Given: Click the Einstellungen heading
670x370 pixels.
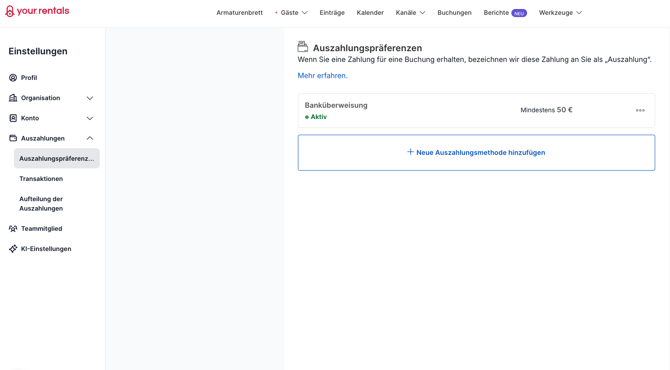Looking at the screenshot, I should click(x=38, y=51).
